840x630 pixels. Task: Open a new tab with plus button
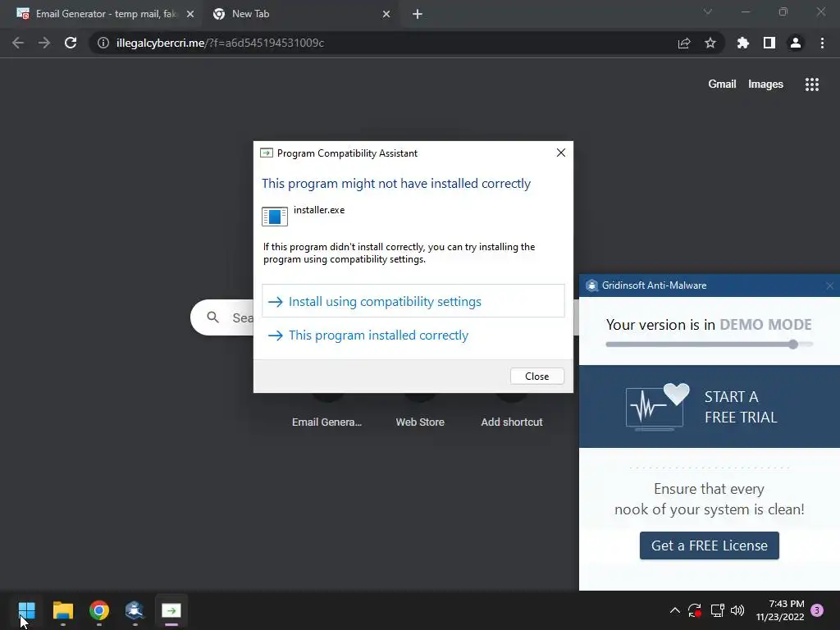click(x=418, y=14)
